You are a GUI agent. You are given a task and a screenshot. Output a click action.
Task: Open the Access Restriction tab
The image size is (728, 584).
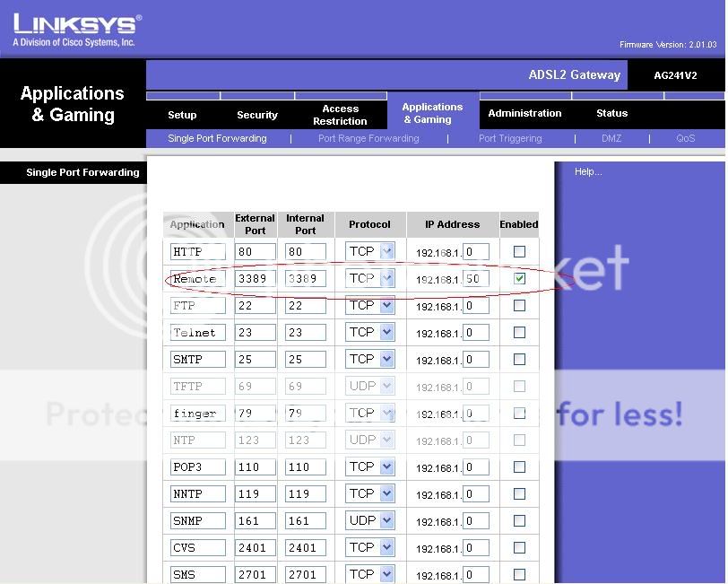[x=340, y=115]
